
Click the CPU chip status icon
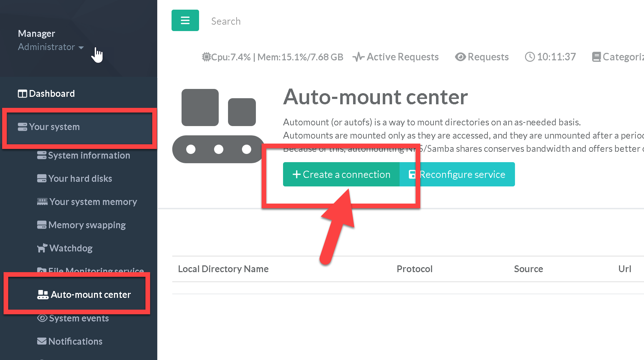(206, 57)
